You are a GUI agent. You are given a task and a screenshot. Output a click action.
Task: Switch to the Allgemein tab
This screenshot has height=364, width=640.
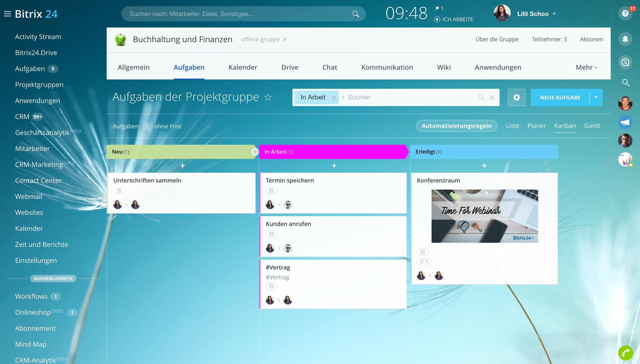[134, 67]
